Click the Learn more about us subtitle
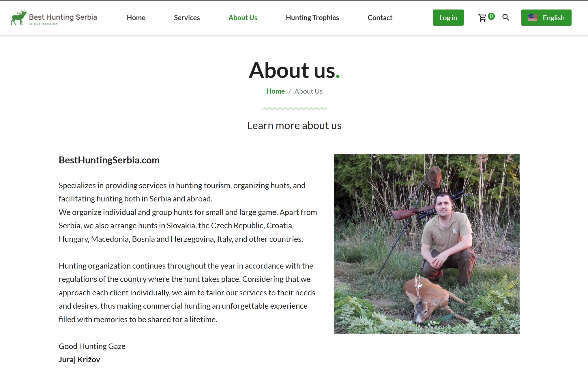The height and width of the screenshot is (385, 588). click(x=294, y=125)
